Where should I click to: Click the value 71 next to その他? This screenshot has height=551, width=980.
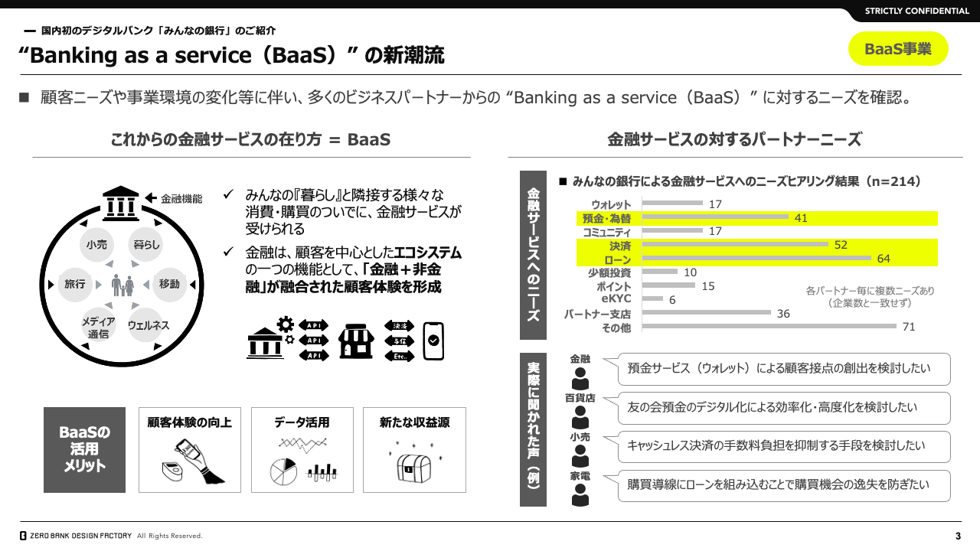909,328
